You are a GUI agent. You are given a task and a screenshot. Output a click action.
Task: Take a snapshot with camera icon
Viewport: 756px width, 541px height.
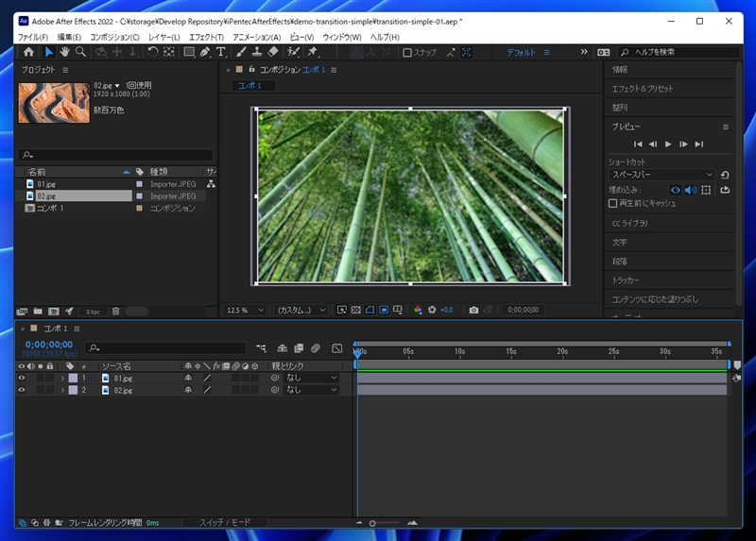(x=474, y=310)
